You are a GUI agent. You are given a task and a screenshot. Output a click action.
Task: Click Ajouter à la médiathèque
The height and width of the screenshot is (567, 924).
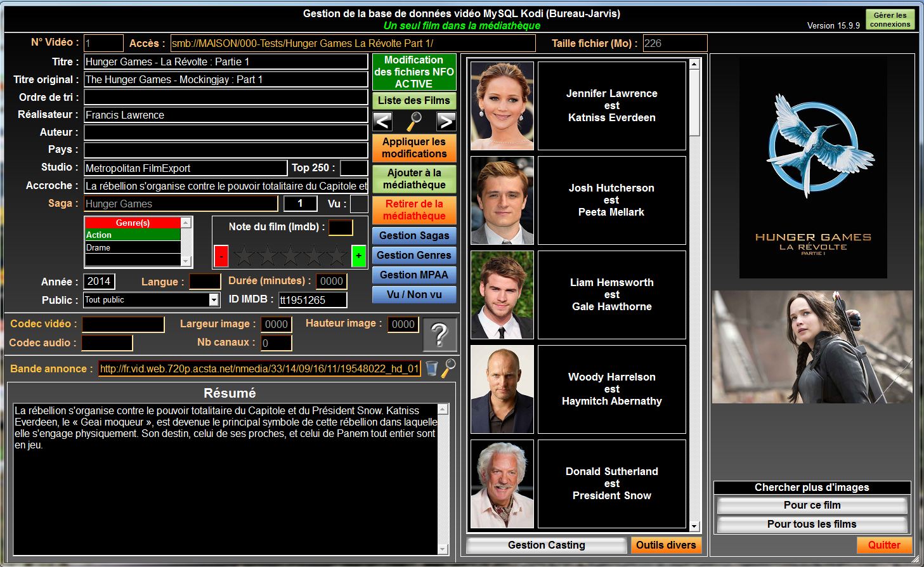tap(414, 179)
